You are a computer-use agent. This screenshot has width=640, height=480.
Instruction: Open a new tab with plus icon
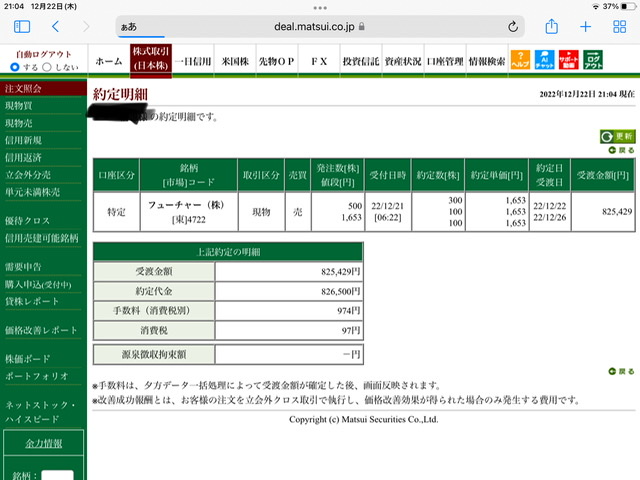[585, 27]
